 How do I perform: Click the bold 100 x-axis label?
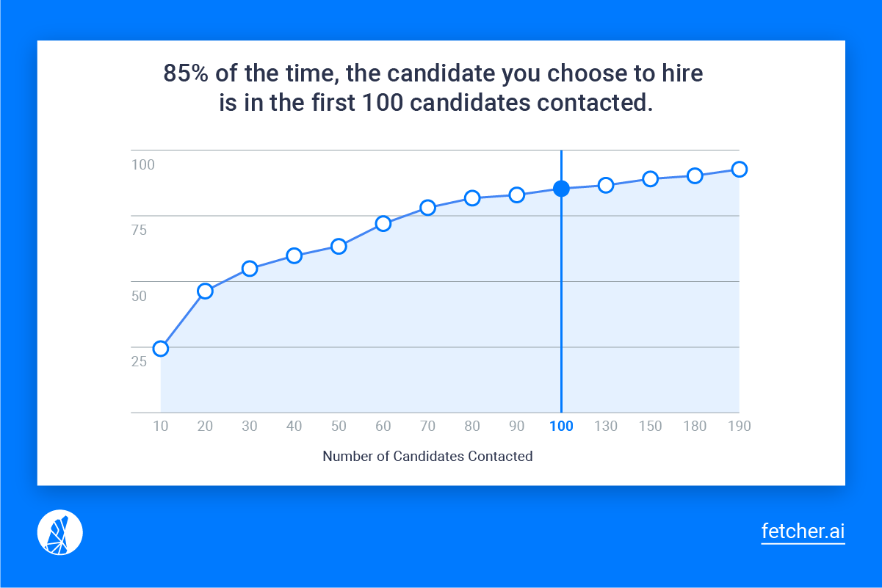[x=561, y=427]
